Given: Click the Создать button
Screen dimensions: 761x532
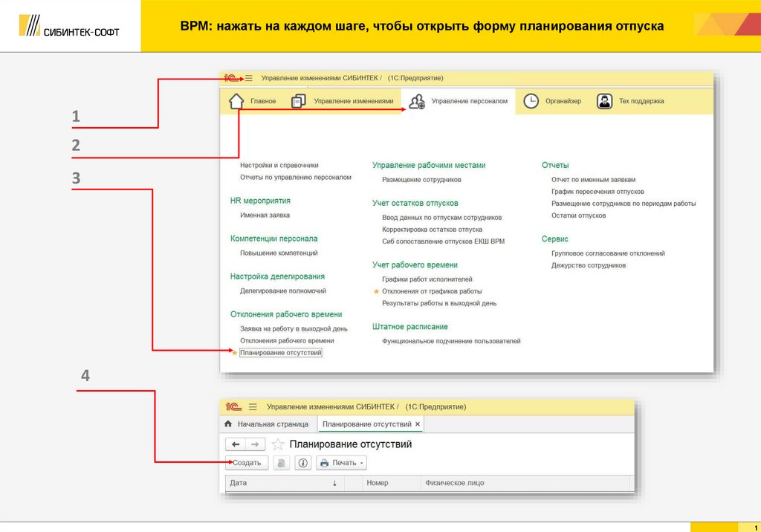Looking at the screenshot, I should (247, 463).
